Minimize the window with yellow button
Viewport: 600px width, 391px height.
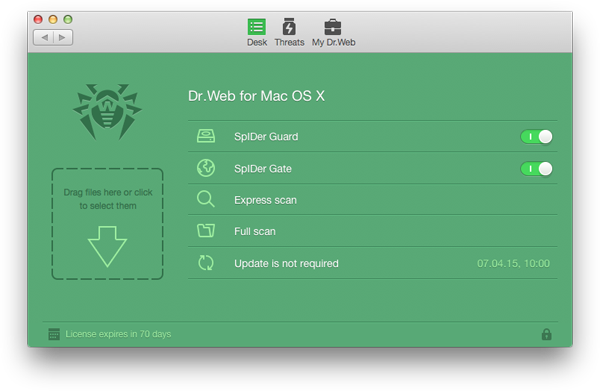click(x=53, y=19)
